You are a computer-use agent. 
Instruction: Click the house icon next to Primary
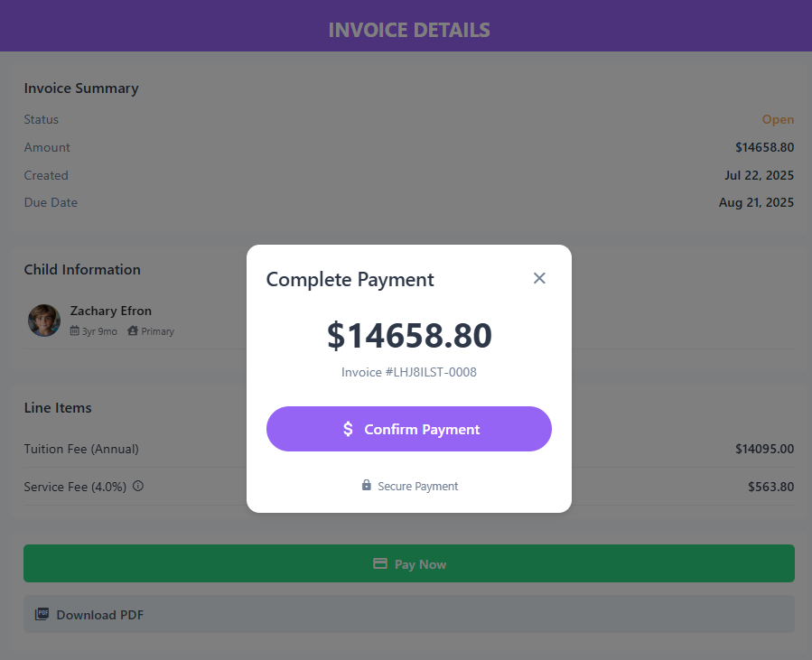133,330
